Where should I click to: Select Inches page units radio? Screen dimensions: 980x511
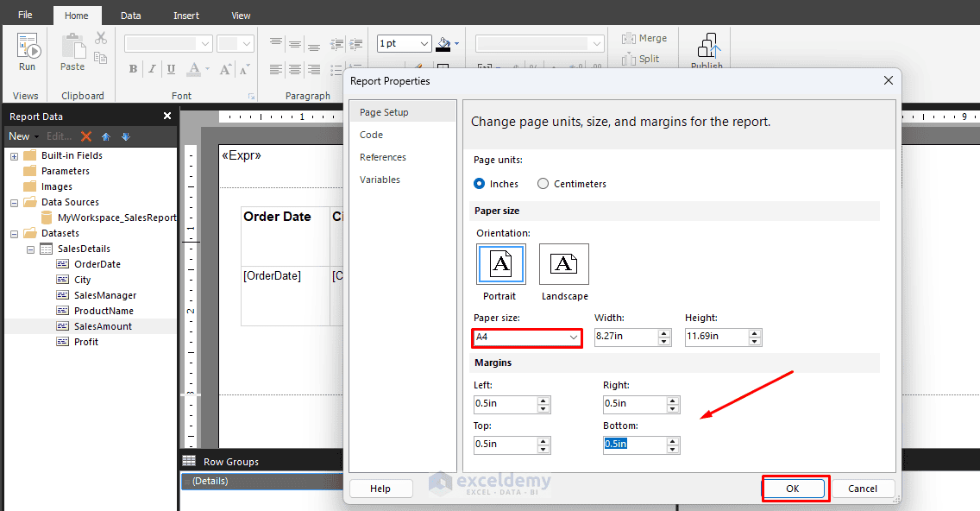coord(480,183)
